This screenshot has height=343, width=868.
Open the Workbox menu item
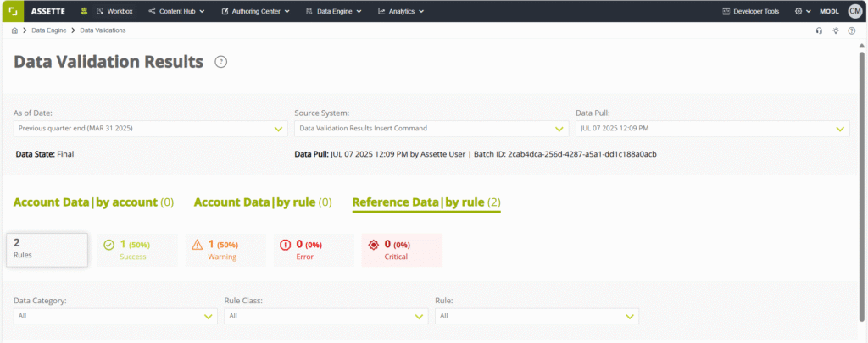(x=115, y=11)
